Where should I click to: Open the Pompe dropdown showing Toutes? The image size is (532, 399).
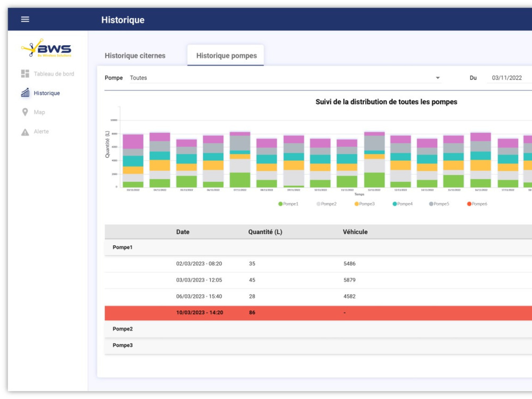pos(285,78)
